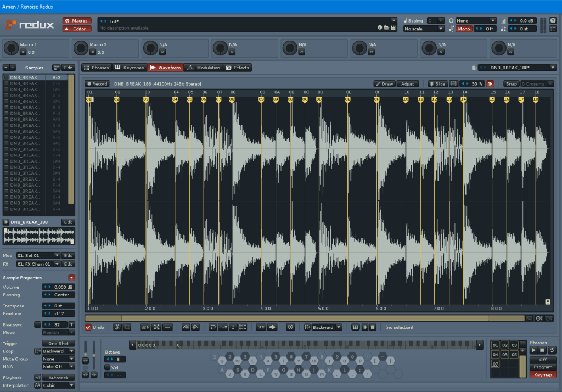Click the Keymap phrase mode button

click(x=542, y=374)
